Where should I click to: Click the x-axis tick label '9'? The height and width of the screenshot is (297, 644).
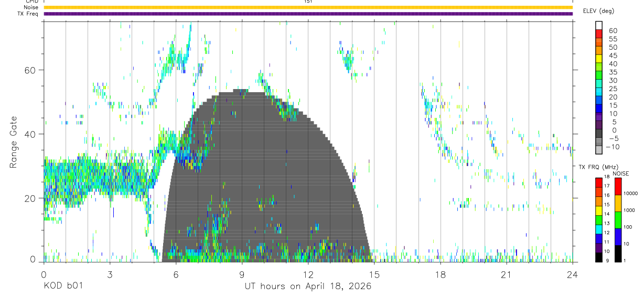click(x=242, y=274)
